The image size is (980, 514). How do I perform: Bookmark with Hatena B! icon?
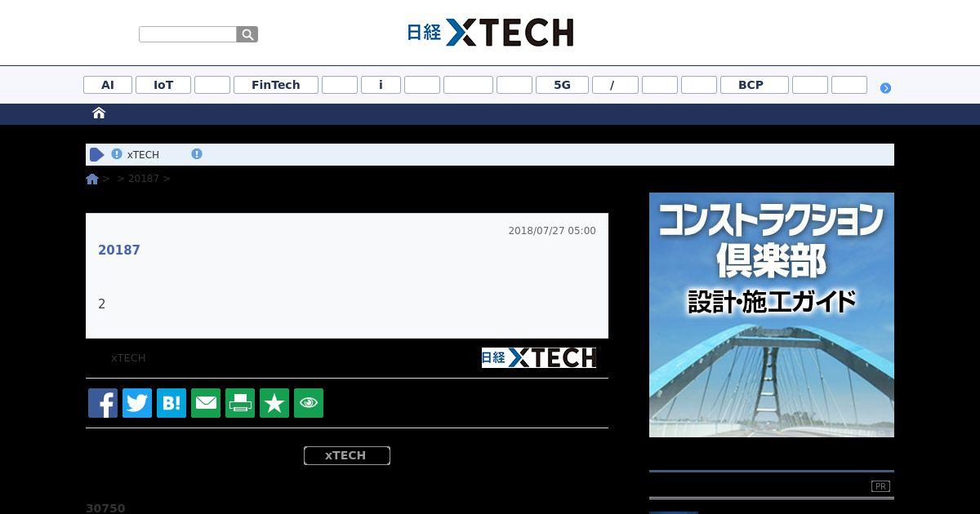171,403
